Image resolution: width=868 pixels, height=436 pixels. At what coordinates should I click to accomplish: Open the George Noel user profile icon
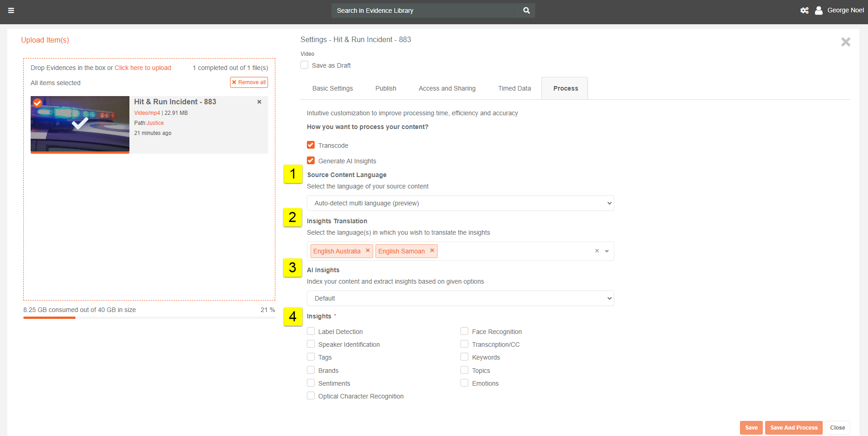coord(819,11)
